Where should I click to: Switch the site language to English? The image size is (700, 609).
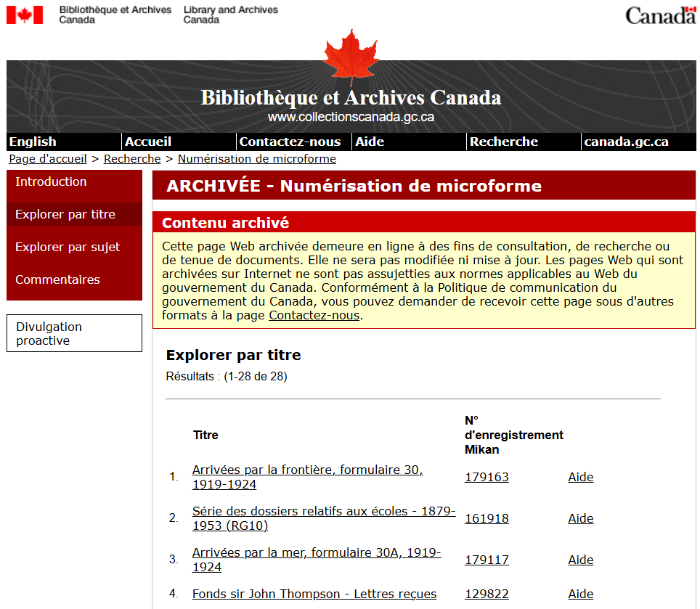pyautogui.click(x=33, y=142)
